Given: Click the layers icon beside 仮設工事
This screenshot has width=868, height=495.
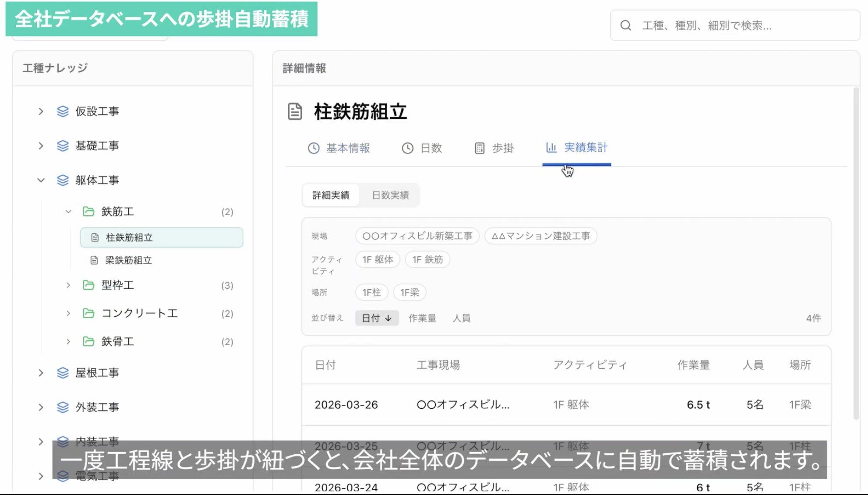Looking at the screenshot, I should (x=63, y=111).
